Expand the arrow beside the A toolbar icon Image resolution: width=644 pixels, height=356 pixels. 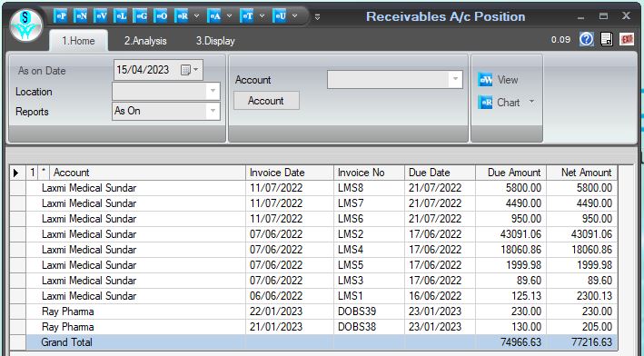230,16
